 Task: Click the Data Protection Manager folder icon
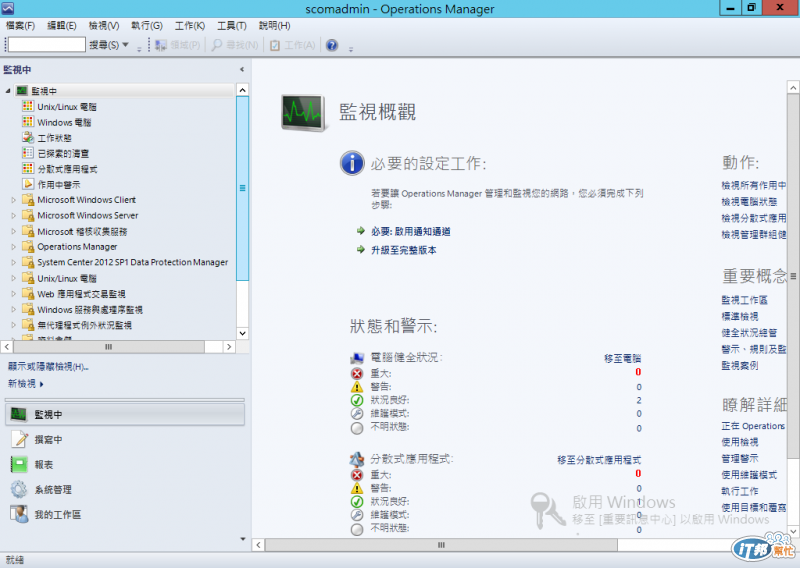coord(28,262)
